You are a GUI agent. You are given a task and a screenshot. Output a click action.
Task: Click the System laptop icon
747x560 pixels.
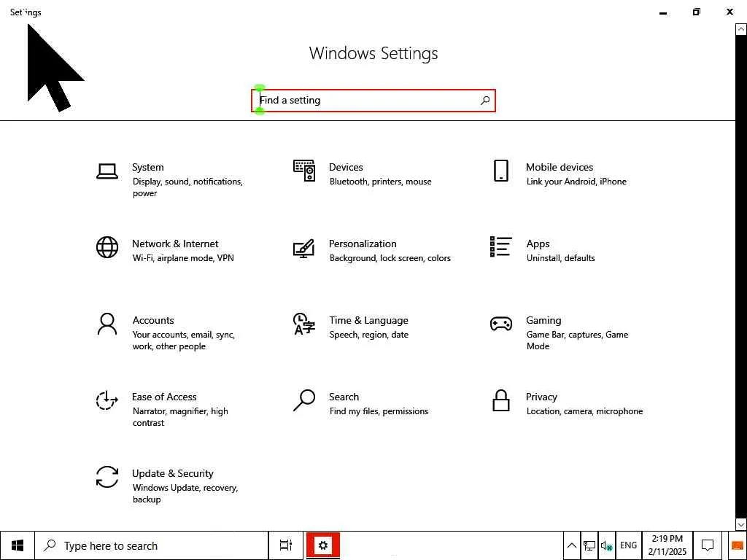pos(107,171)
